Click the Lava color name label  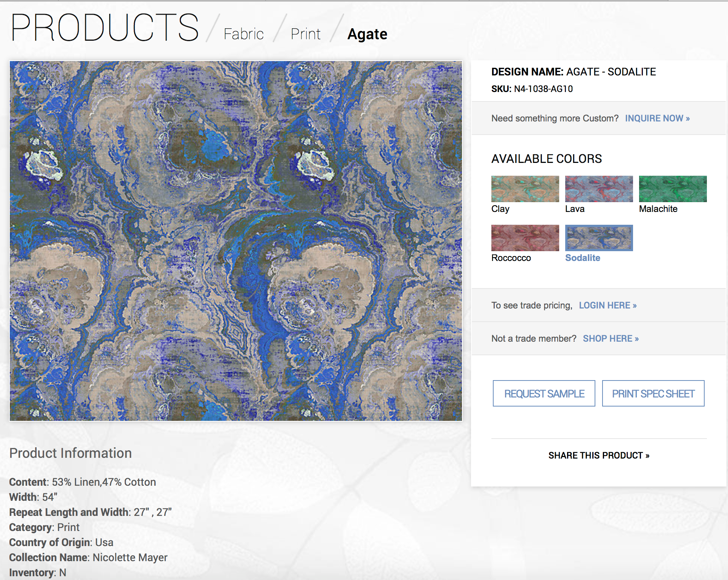click(x=575, y=209)
